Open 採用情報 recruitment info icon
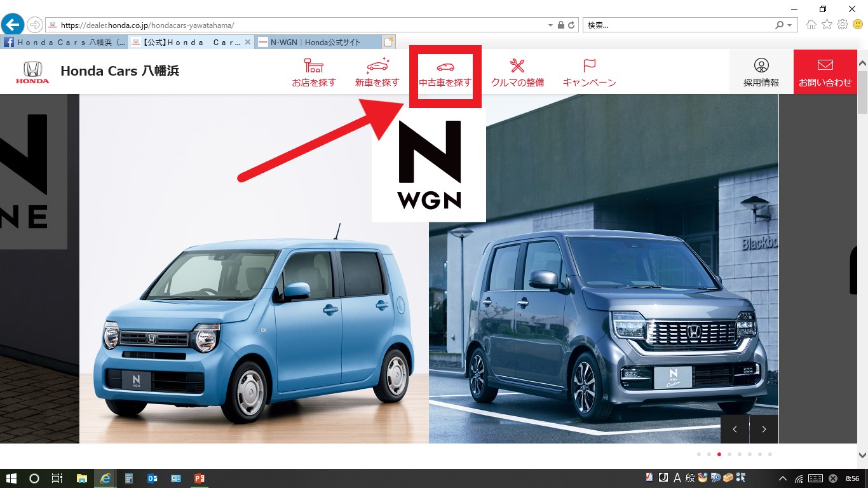 coord(761,72)
